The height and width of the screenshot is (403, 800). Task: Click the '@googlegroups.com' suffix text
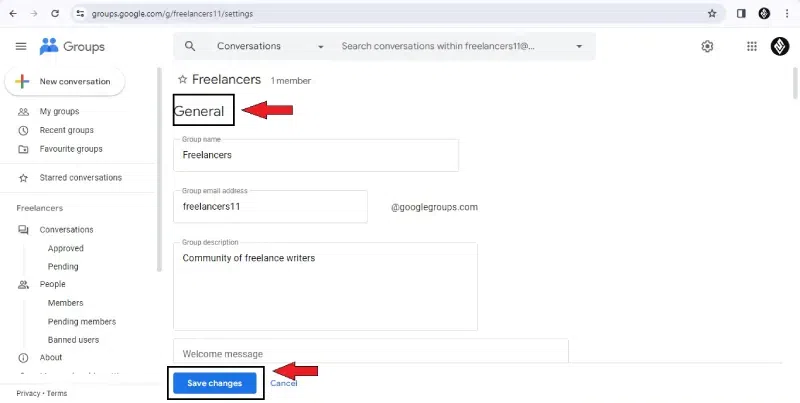pos(434,207)
